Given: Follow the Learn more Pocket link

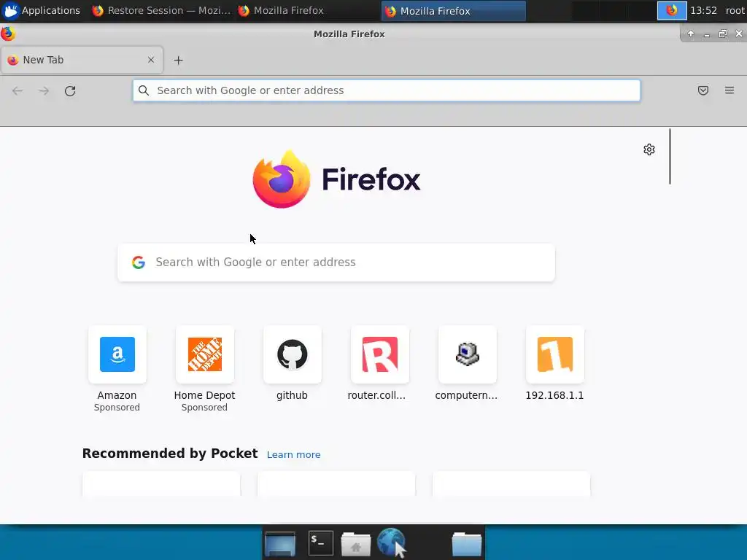Looking at the screenshot, I should tap(293, 455).
